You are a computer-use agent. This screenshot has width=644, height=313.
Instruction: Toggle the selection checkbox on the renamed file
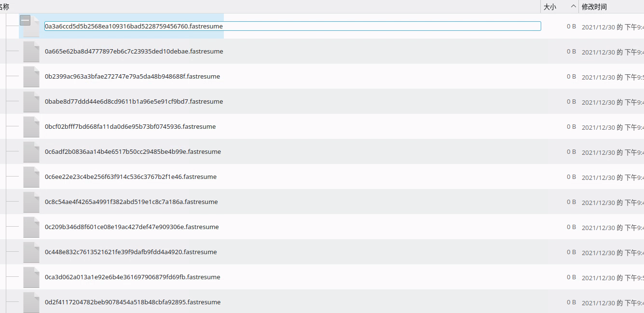pos(25,20)
